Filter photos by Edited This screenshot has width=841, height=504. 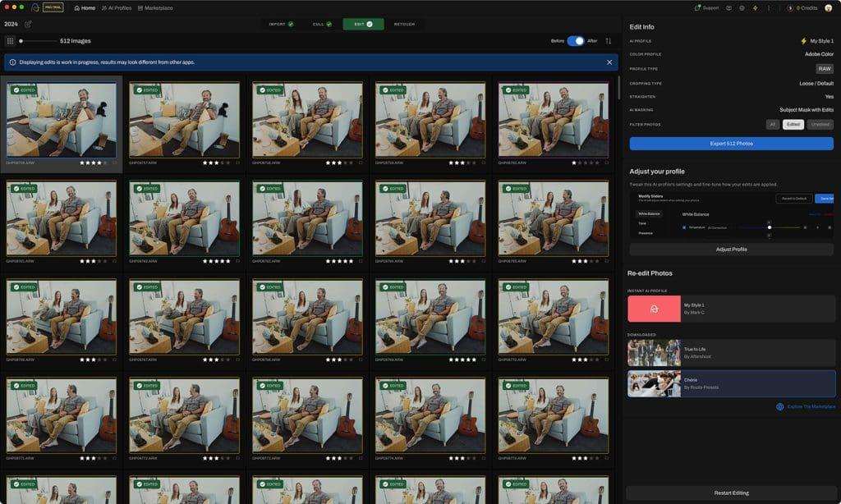pyautogui.click(x=793, y=125)
